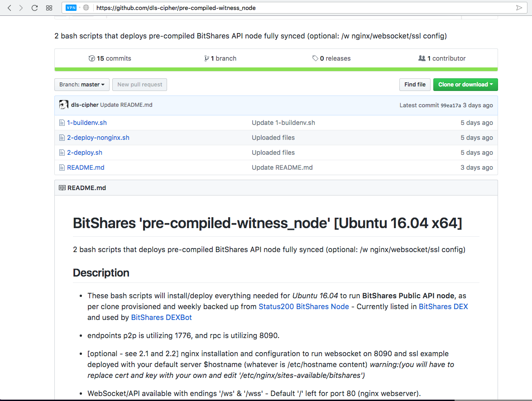Click the '5 days ago' time for 1-buildenv.sh
532x401 pixels.
(x=476, y=123)
